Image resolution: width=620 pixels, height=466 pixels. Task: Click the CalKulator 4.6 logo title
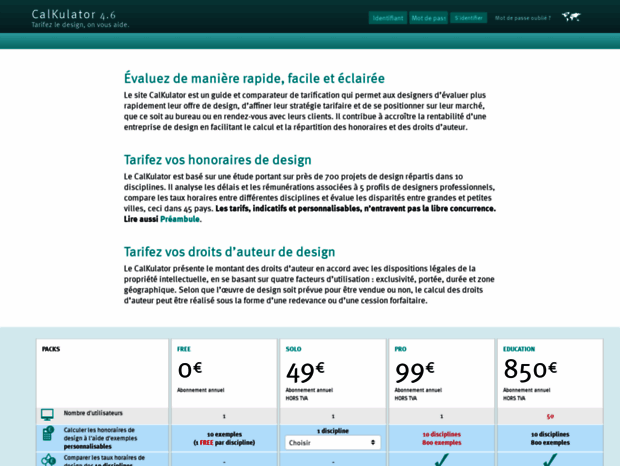click(x=74, y=14)
